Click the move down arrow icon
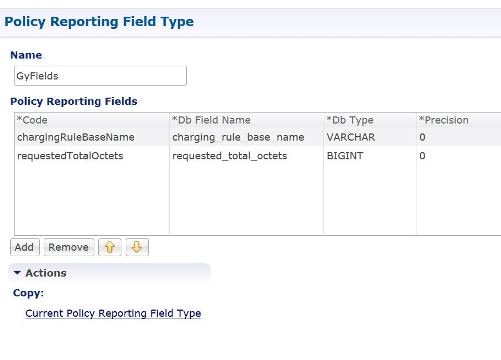This screenshot has height=360, width=501. [x=137, y=247]
